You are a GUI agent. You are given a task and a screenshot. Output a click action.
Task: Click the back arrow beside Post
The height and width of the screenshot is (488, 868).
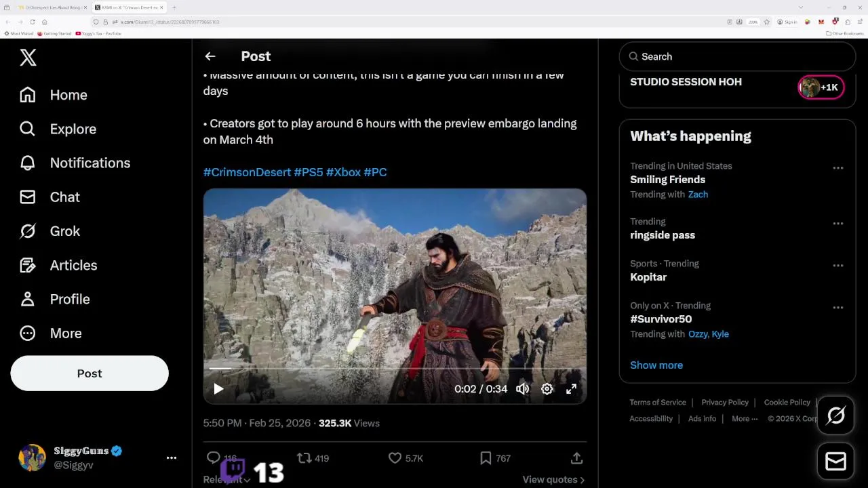(210, 56)
